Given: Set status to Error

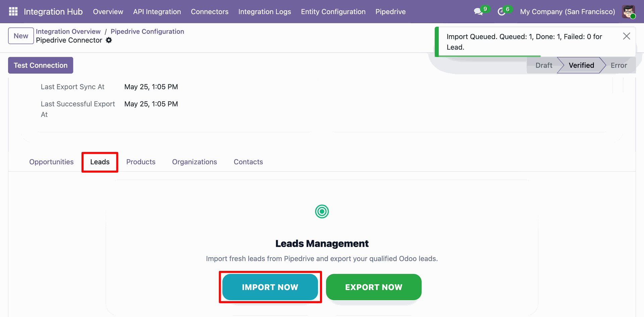Looking at the screenshot, I should [619, 65].
